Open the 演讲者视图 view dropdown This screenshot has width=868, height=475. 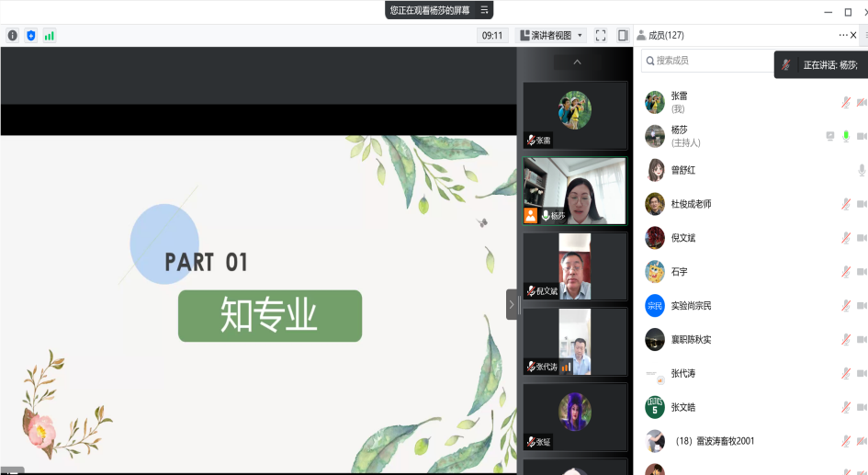pos(552,36)
